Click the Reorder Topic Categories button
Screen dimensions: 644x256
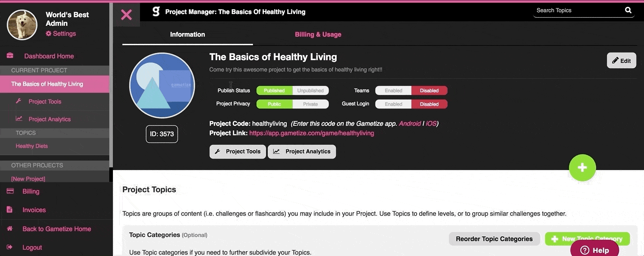coord(495,239)
